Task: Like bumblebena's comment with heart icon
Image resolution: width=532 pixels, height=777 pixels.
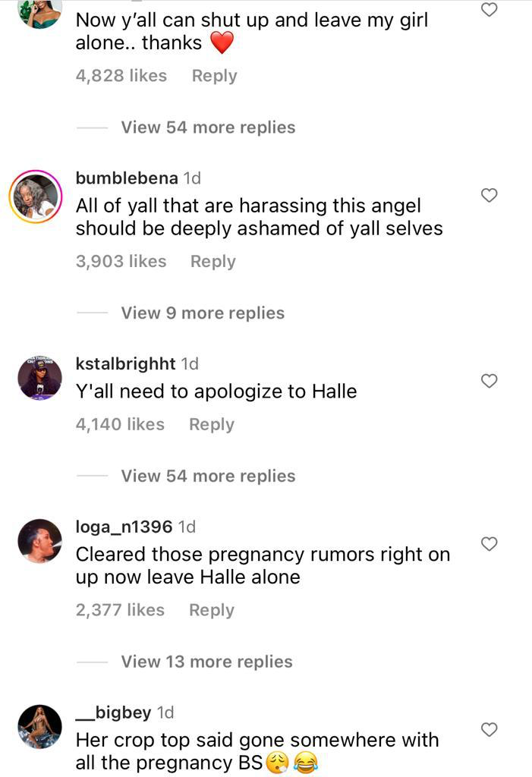Action: [490, 195]
